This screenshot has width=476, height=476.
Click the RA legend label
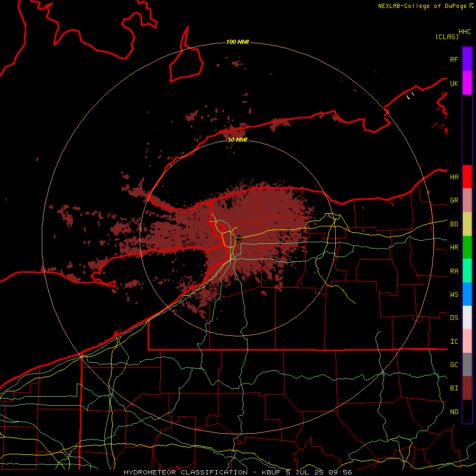pos(454,271)
